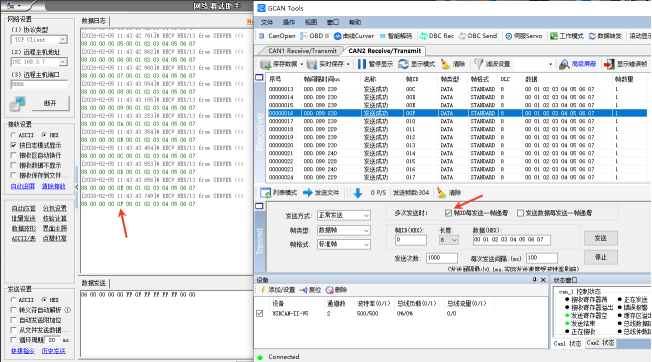Pause the receive display
Screen dimensions: 652x362
tap(362, 64)
